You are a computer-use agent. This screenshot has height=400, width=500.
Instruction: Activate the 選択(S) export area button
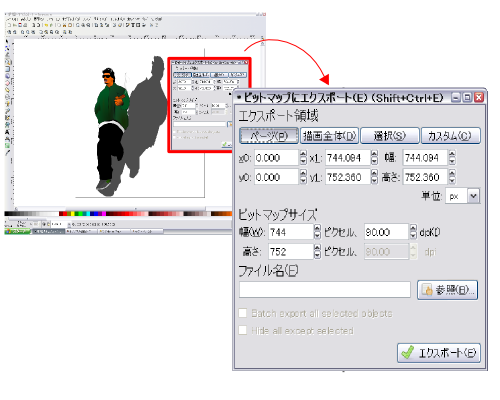(390, 136)
